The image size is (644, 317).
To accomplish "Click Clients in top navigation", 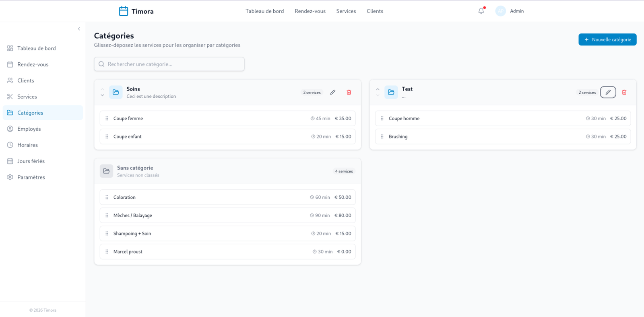I will [x=375, y=11].
